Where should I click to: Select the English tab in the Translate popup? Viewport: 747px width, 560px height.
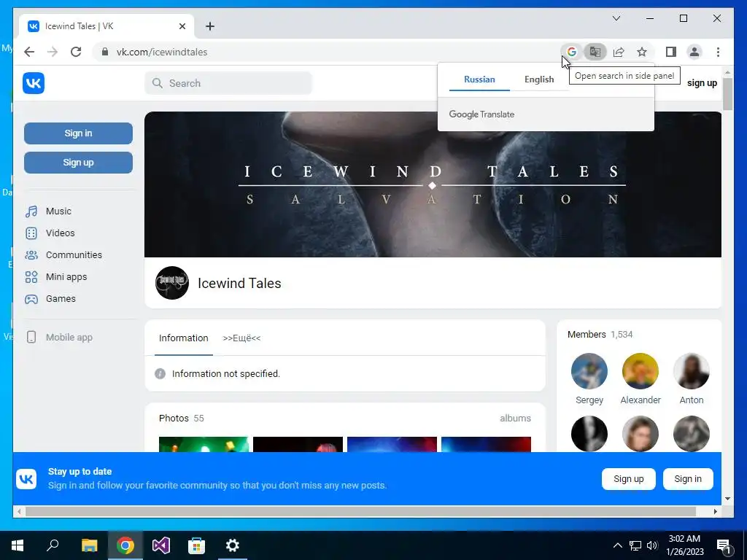point(539,79)
